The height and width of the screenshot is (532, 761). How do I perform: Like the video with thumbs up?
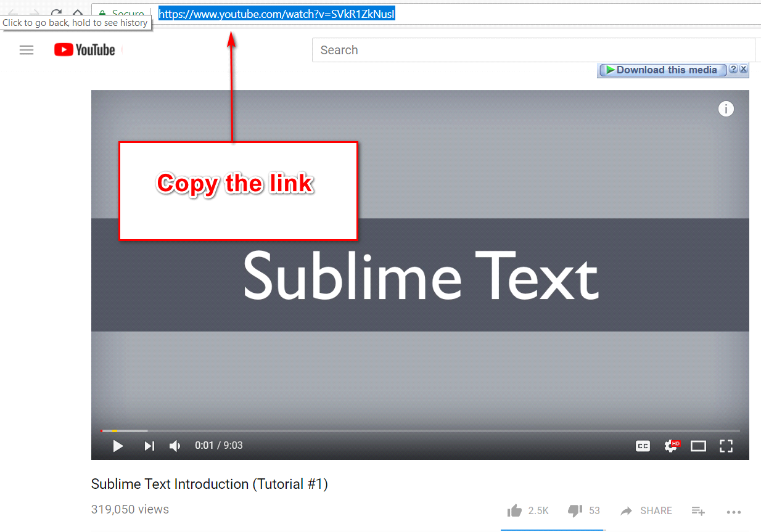click(x=514, y=510)
